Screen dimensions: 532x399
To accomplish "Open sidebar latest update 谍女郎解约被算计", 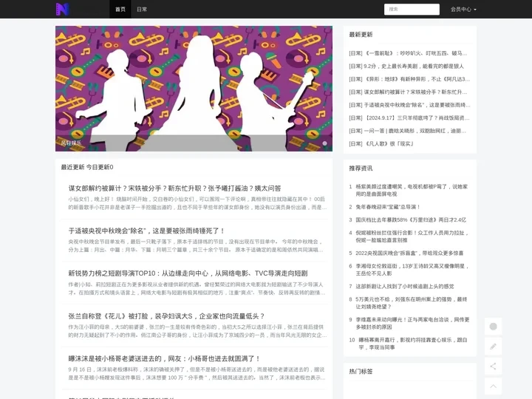I will pyautogui.click(x=408, y=92).
